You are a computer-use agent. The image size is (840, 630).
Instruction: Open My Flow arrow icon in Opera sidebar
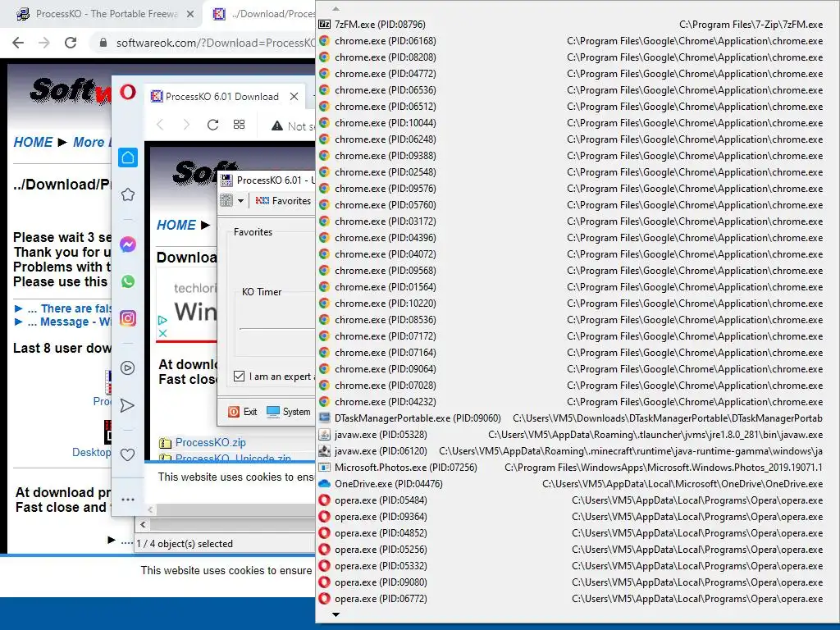click(127, 405)
